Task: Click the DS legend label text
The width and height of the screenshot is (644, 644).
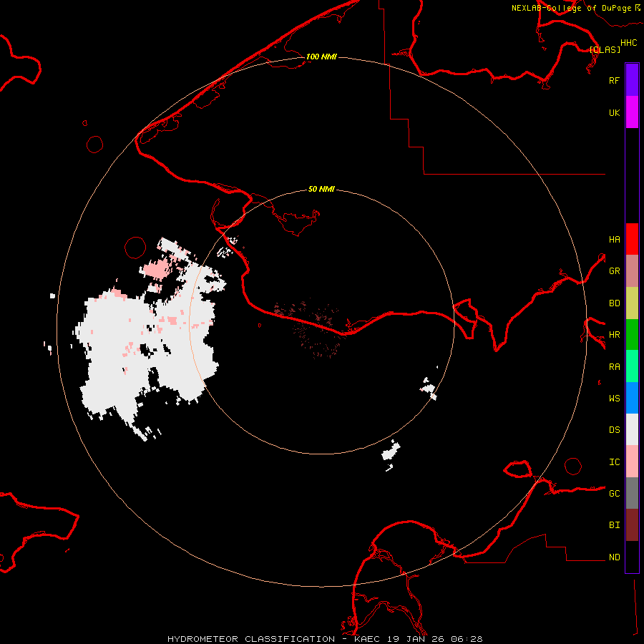Action: [x=614, y=430]
